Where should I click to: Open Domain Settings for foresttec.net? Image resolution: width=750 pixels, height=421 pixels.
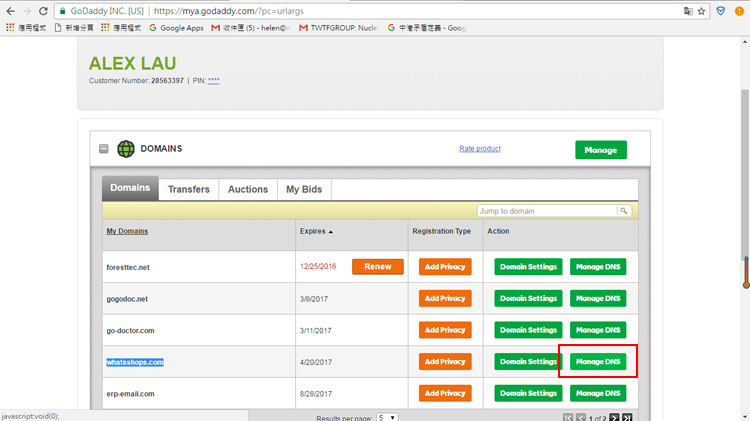(x=529, y=266)
